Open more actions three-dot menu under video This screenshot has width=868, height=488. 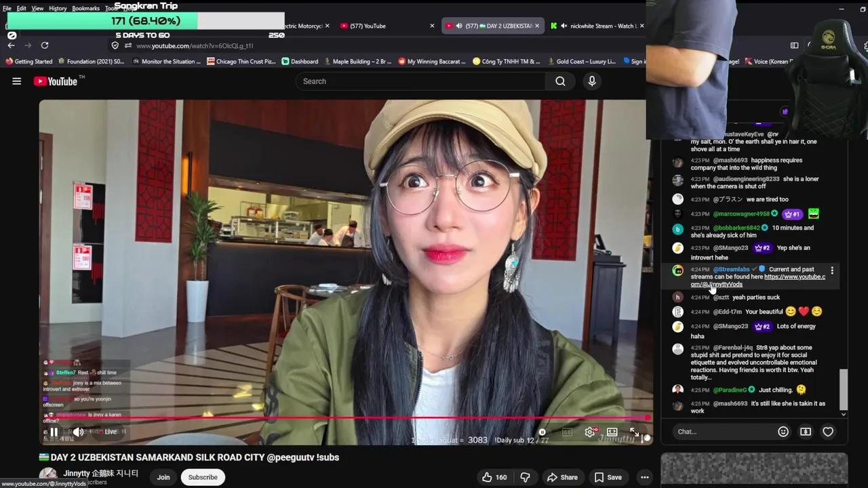click(645, 477)
